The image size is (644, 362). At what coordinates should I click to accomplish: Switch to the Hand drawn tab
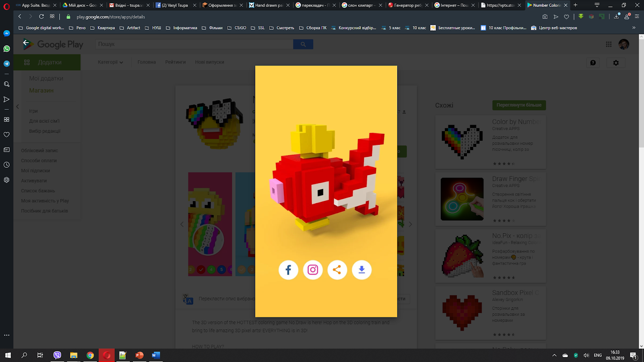268,5
